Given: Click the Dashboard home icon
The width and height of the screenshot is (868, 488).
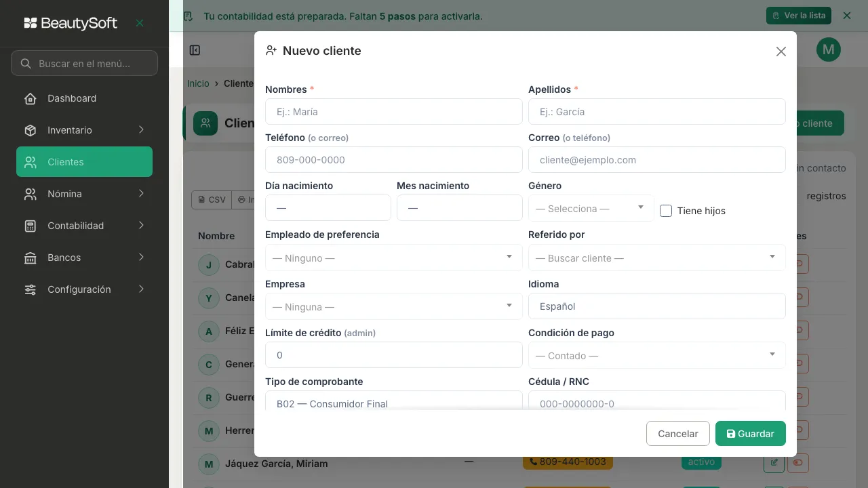Looking at the screenshot, I should [x=31, y=98].
